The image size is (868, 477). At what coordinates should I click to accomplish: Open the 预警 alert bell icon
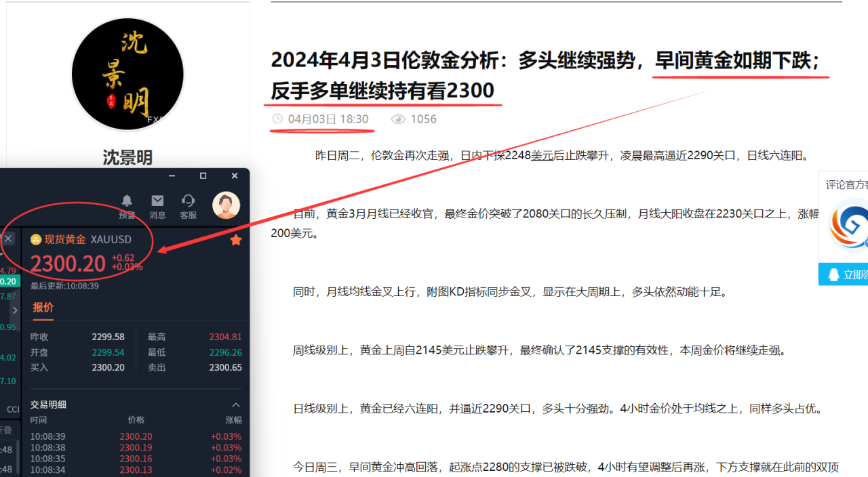[127, 201]
